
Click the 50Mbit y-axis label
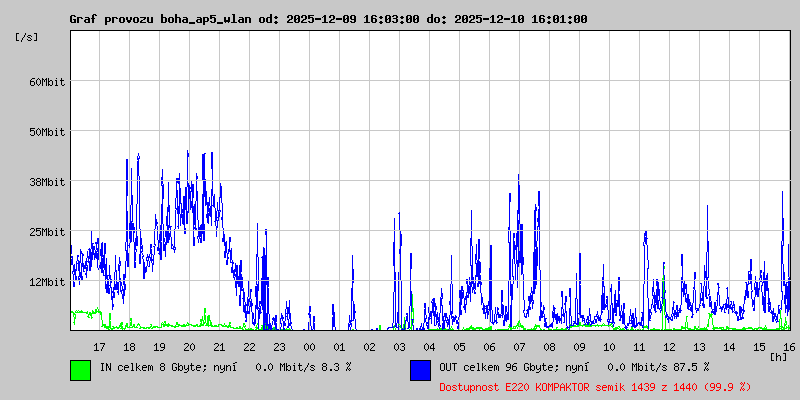point(47,132)
